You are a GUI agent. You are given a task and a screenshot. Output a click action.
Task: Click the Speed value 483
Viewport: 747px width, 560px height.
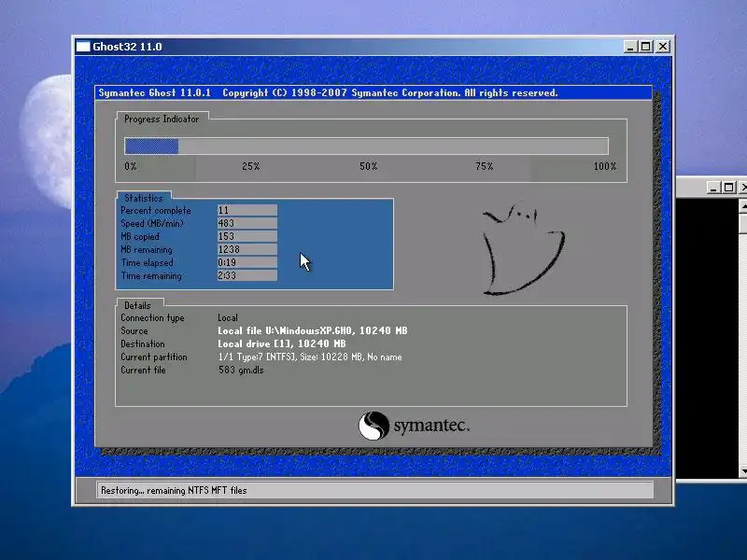click(247, 223)
